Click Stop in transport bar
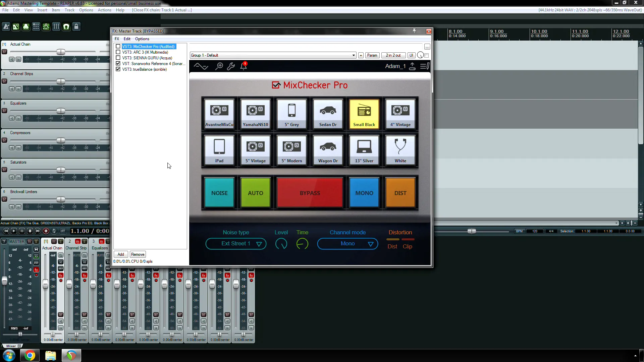The height and width of the screenshot is (362, 644). pyautogui.click(x=30, y=231)
